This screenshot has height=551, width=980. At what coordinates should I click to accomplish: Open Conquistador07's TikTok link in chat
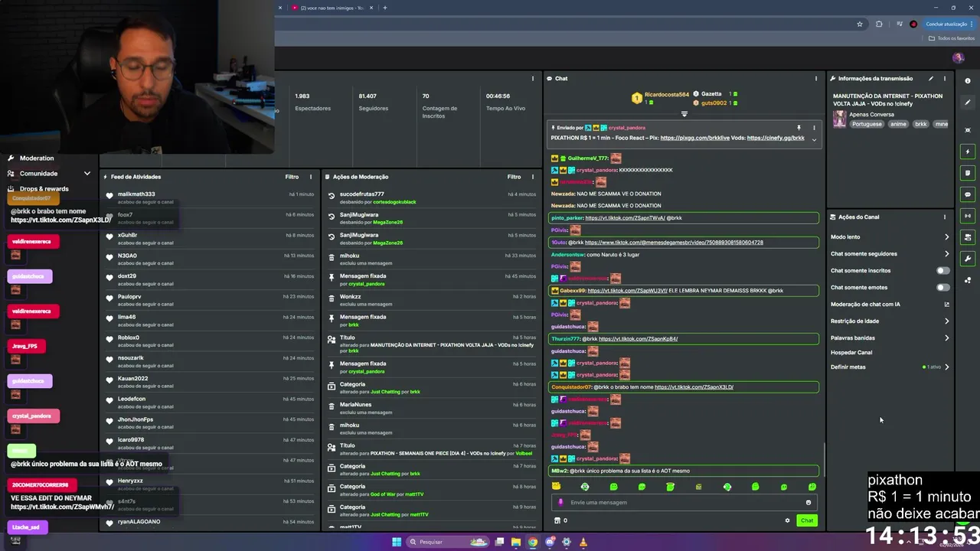pyautogui.click(x=694, y=387)
